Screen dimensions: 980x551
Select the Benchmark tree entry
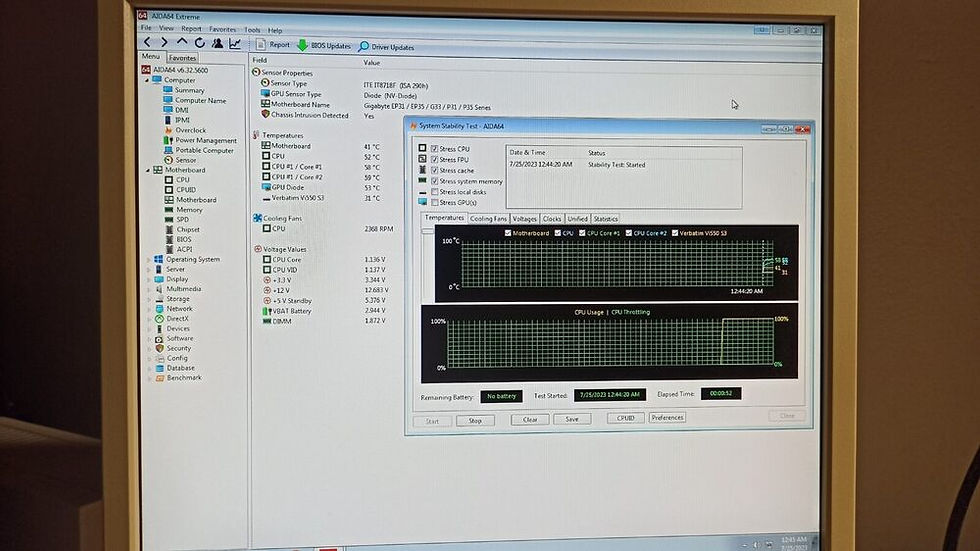[x=184, y=377]
